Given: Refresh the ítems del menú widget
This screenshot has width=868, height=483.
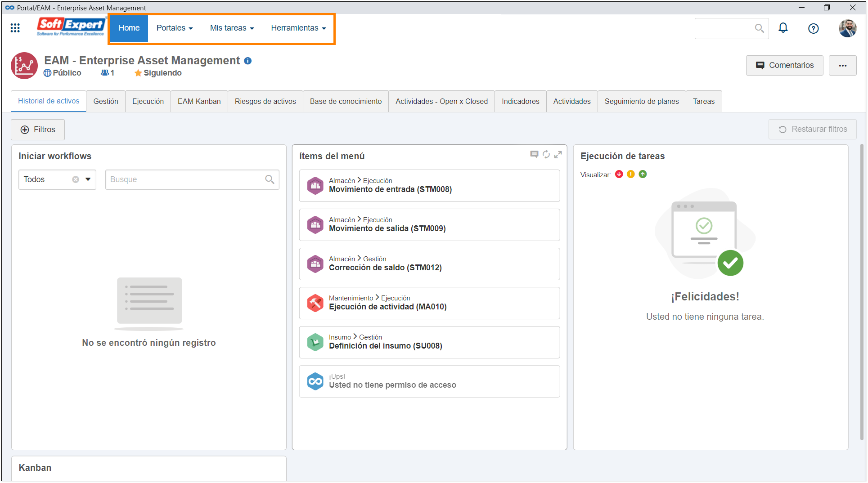Looking at the screenshot, I should [x=546, y=155].
